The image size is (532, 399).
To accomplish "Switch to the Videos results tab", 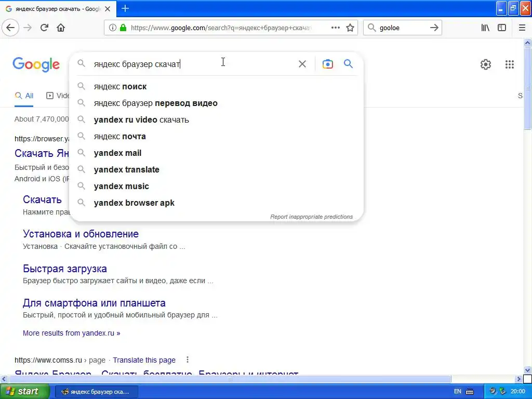I will click(58, 96).
